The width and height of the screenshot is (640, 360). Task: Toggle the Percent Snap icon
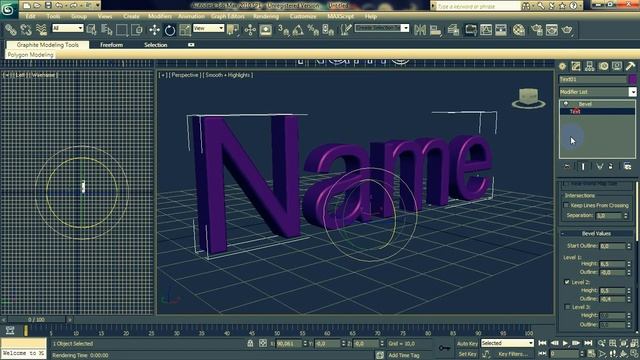[x=313, y=30]
